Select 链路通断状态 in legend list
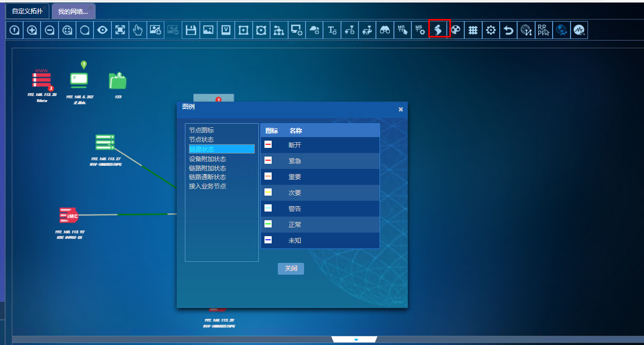This screenshot has height=345, width=644. (207, 177)
